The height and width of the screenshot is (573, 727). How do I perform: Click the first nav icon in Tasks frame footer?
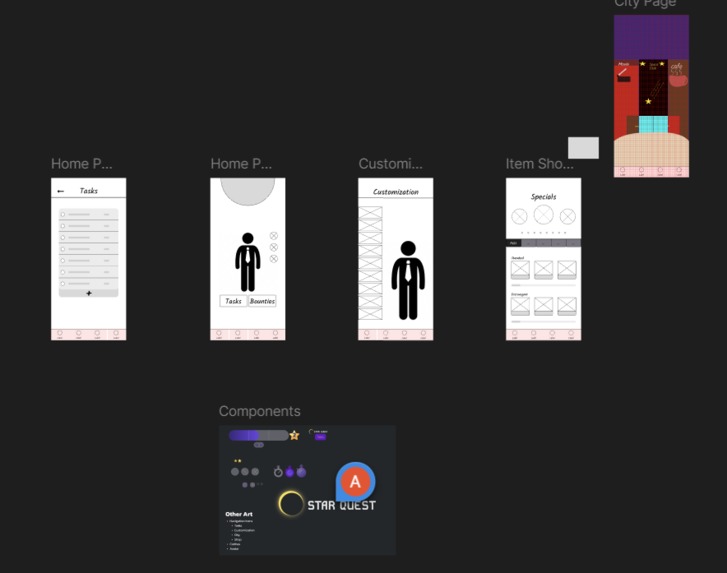(60, 334)
